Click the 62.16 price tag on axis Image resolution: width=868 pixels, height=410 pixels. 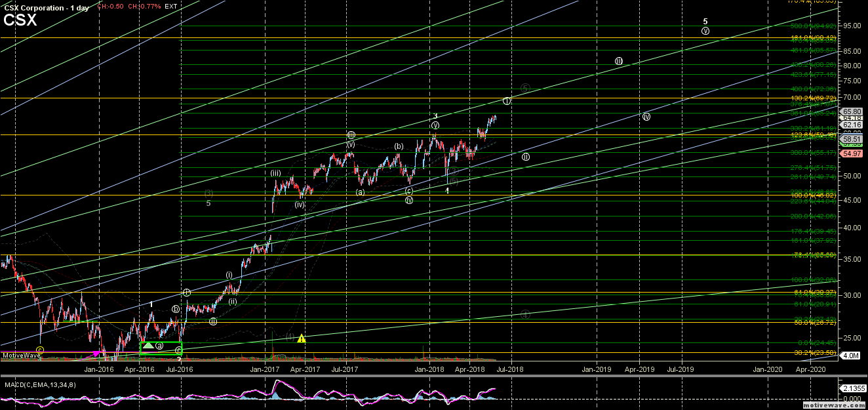(x=852, y=125)
